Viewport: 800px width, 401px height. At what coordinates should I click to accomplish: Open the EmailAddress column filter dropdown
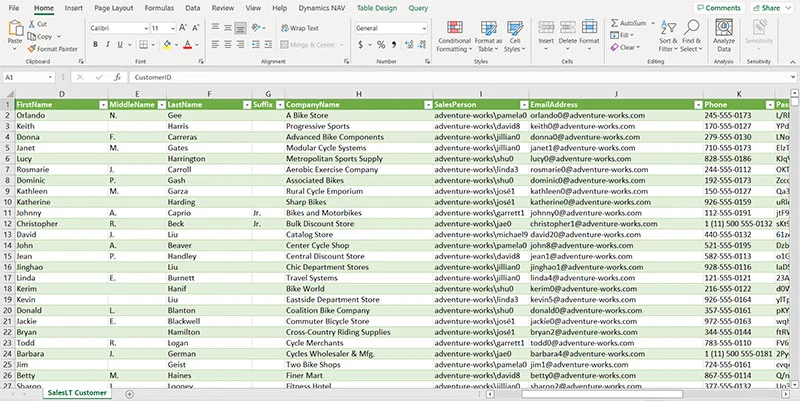coord(698,105)
